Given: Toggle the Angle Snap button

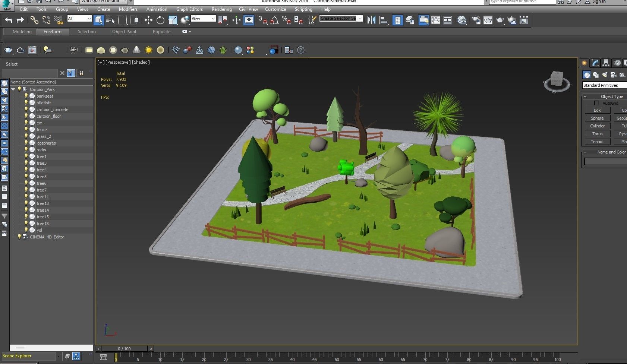Looking at the screenshot, I should pyautogui.click(x=275, y=20).
